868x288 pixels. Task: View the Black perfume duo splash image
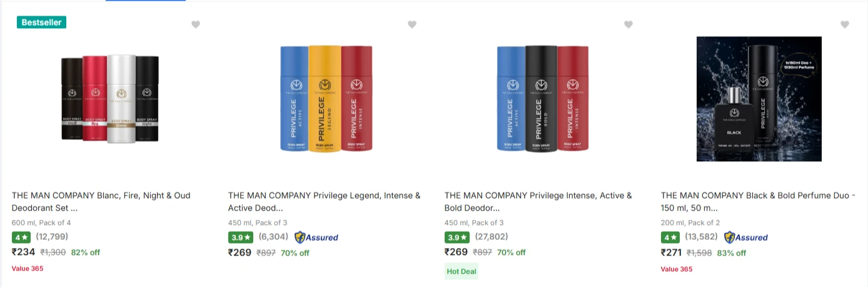[759, 99]
